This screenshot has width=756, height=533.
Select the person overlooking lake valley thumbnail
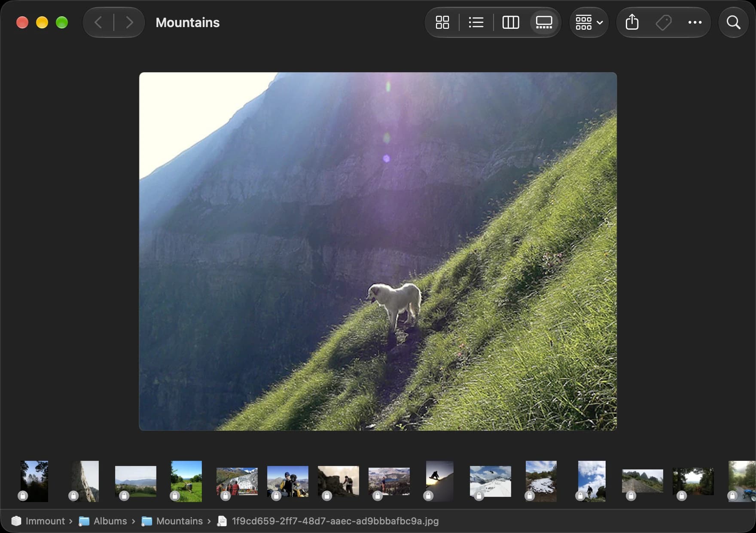coord(389,481)
